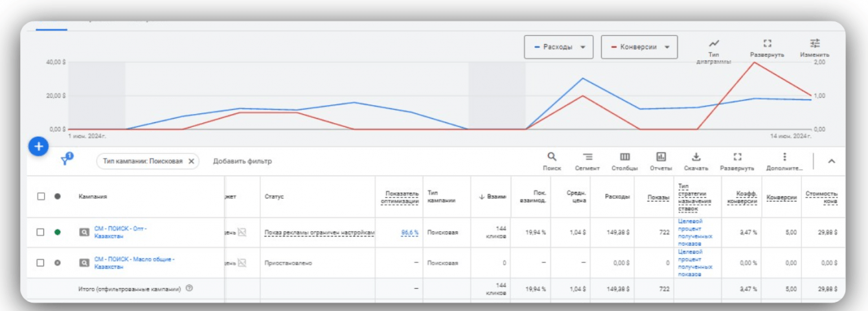Check the box for СМ - ПОИСК - Опт campaign

click(x=41, y=232)
